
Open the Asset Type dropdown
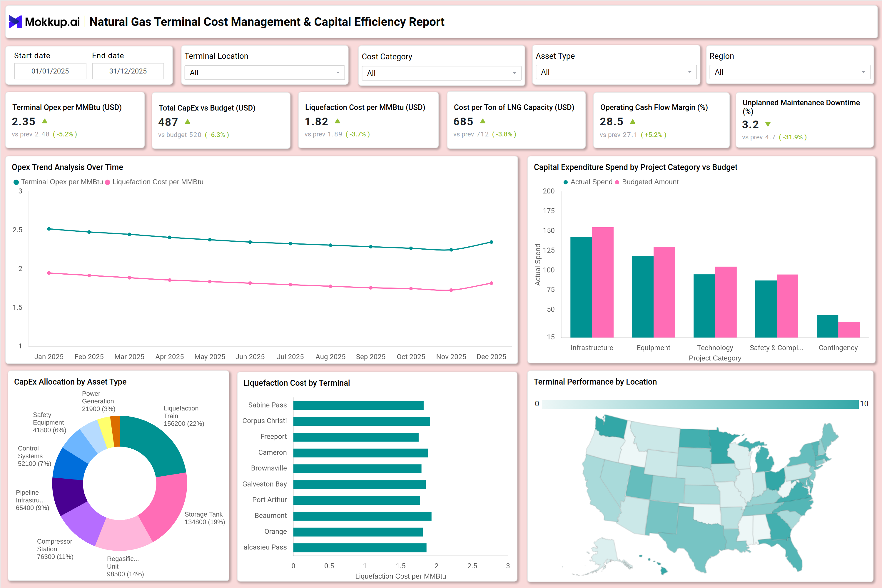tap(616, 72)
